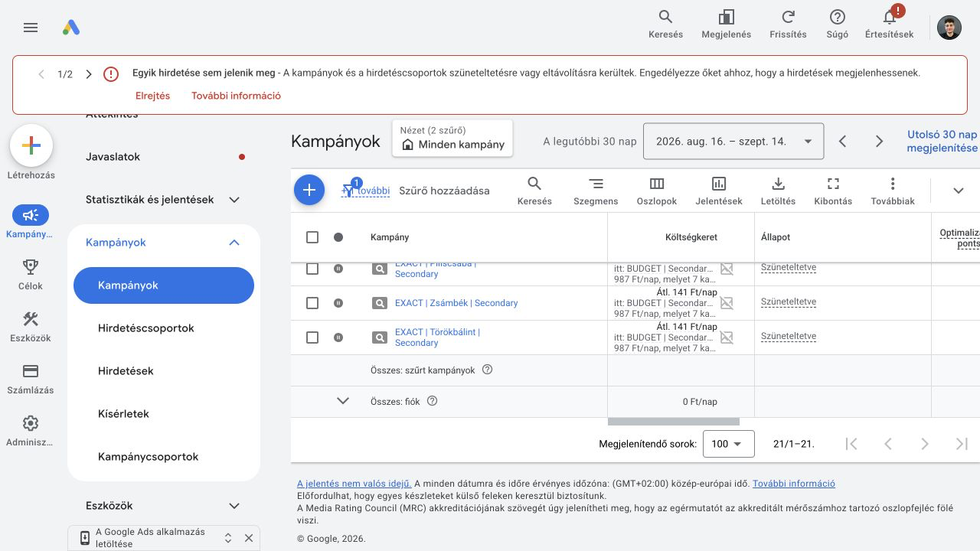Image resolution: width=980 pixels, height=551 pixels.
Task: Toggle paused status icon for Törökbálint campaign
Action: pos(338,337)
